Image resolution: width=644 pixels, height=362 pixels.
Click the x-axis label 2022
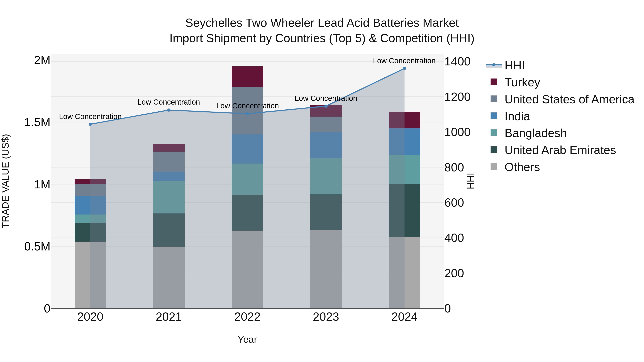pos(247,317)
